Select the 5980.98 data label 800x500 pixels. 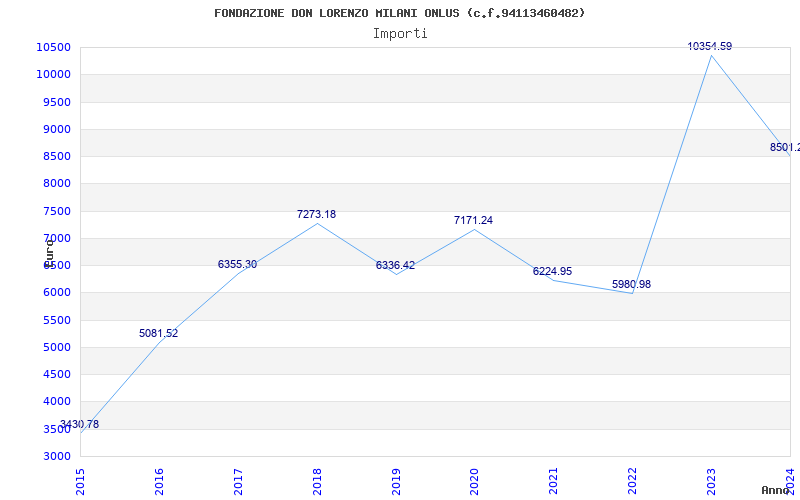[632, 284]
